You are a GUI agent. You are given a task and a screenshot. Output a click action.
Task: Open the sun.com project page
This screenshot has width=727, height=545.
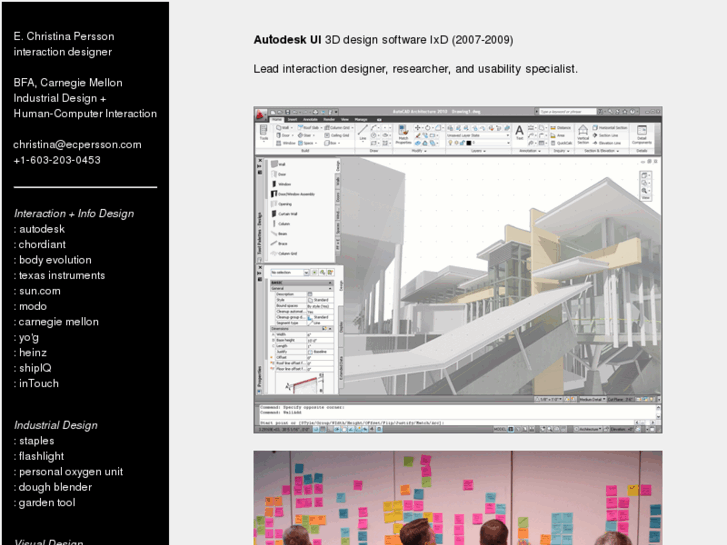point(40,291)
